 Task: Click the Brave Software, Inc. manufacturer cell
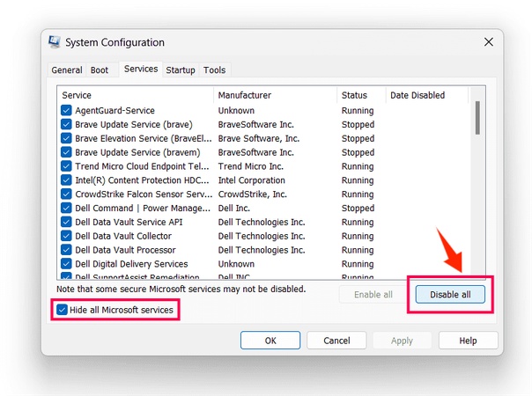(x=259, y=138)
